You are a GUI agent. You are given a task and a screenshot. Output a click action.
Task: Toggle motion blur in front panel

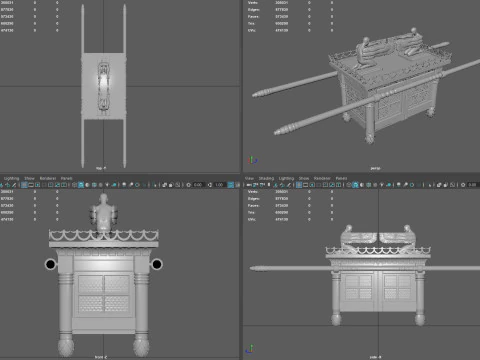tap(131, 185)
